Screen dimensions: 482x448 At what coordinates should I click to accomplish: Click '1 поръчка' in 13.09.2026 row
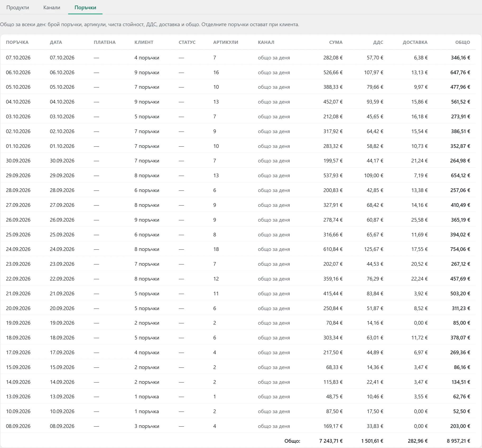147,396
